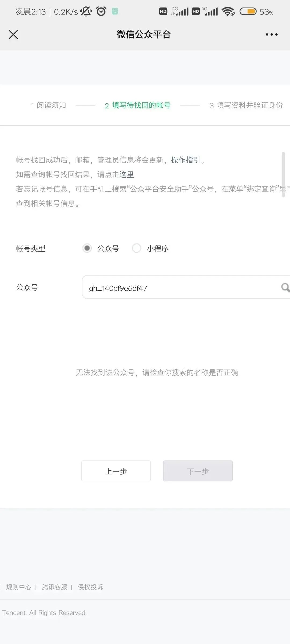Image resolution: width=290 pixels, height=644 pixels.
Task: Tap the muted bell status icon
Action: [x=86, y=12]
